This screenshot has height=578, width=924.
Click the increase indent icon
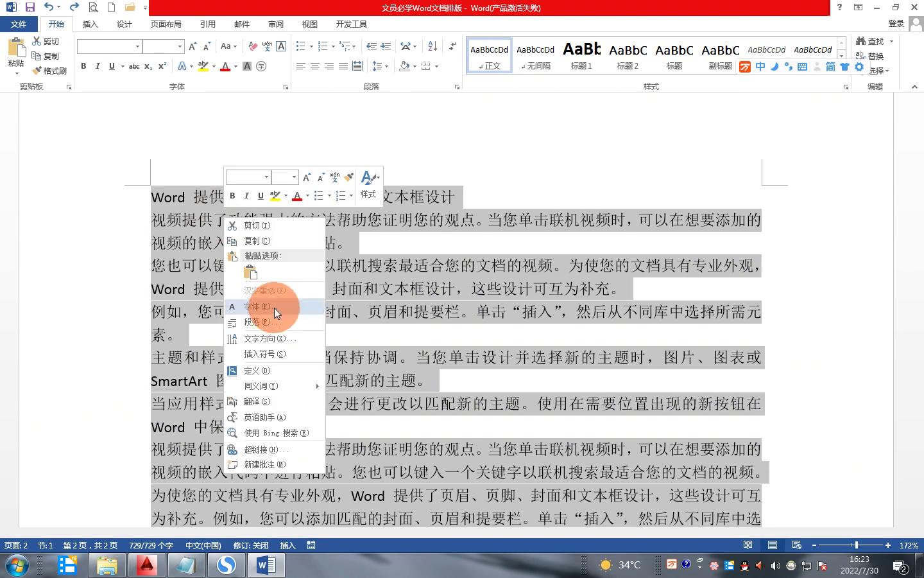(386, 46)
